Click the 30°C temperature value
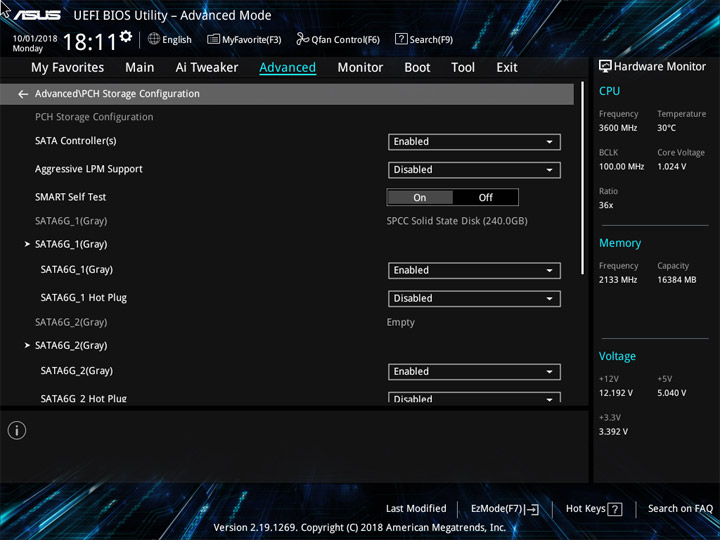Screen dimensions: 720x540 click(x=666, y=128)
